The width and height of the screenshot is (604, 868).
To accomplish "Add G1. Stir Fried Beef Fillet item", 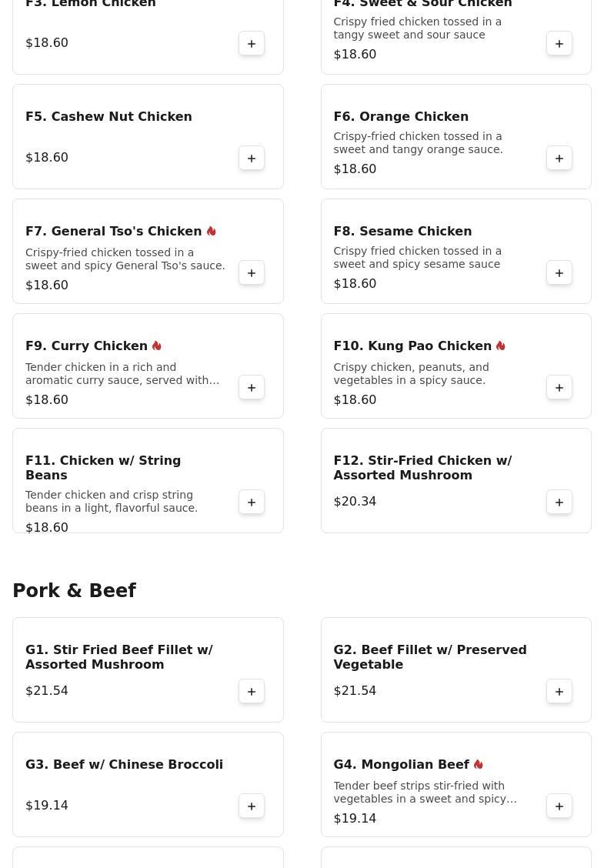I will (252, 692).
